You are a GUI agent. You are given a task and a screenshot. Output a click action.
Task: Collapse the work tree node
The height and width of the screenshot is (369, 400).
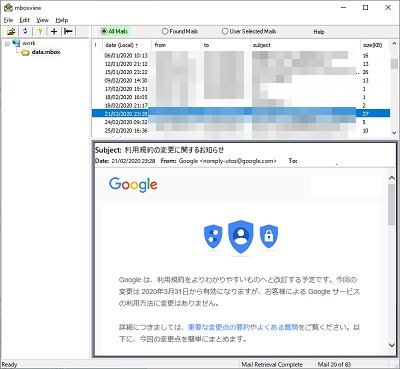(x=7, y=43)
